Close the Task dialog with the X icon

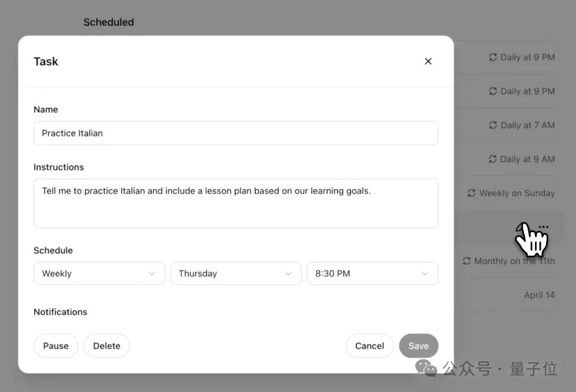[428, 61]
